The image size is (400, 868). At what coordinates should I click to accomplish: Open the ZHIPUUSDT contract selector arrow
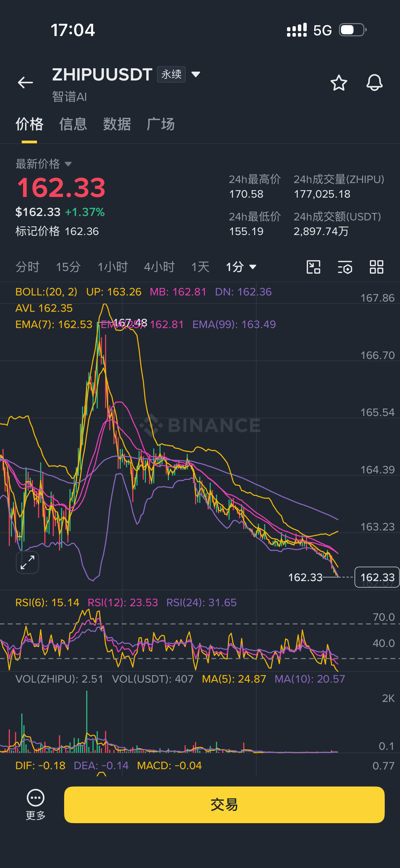coord(196,74)
